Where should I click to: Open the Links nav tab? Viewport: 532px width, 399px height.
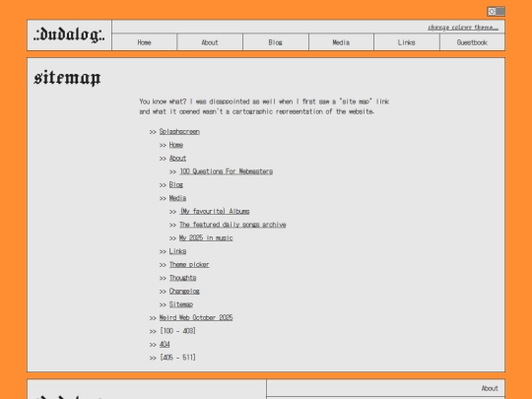click(x=407, y=42)
